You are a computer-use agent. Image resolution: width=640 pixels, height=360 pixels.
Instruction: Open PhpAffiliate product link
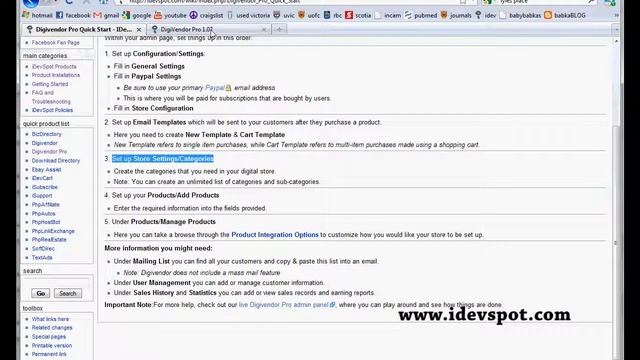[x=46, y=204]
